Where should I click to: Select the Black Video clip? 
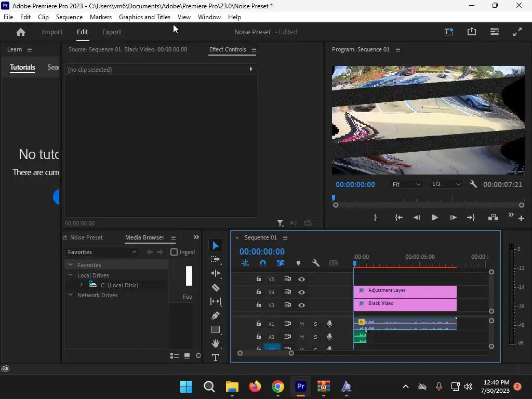click(x=405, y=304)
